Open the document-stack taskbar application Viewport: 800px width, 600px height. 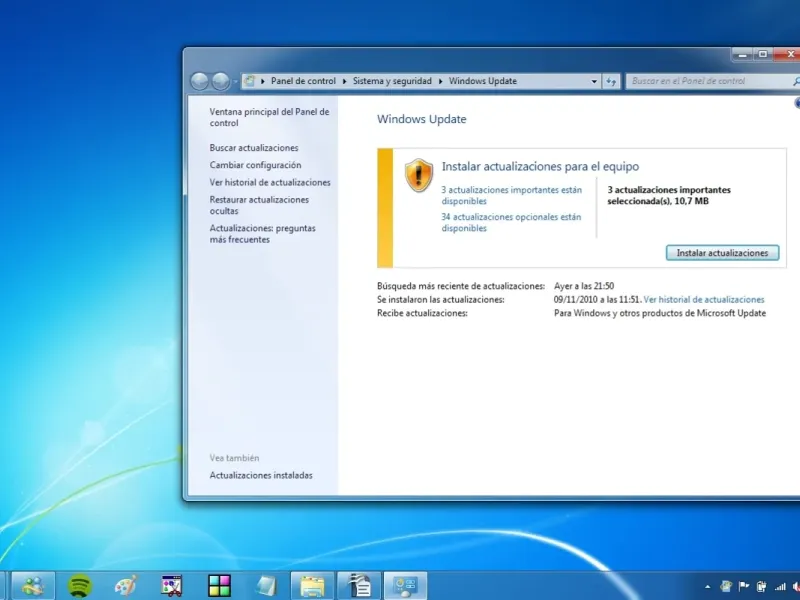pyautogui.click(x=359, y=586)
